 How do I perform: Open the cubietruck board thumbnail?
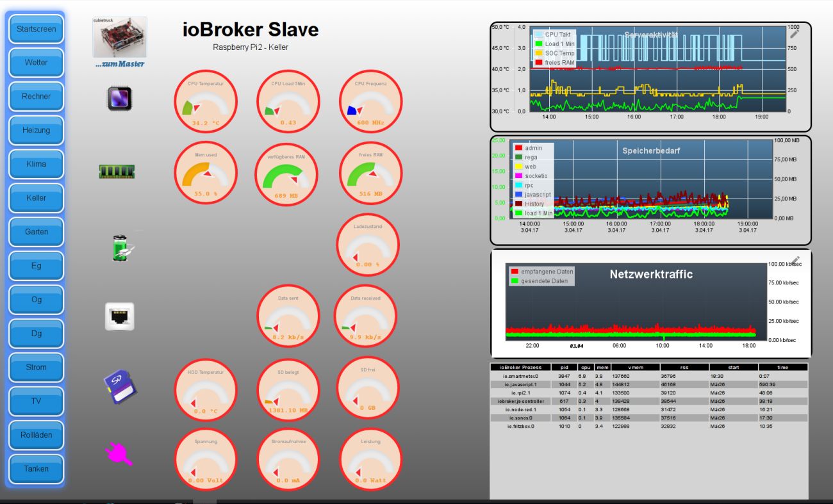click(x=120, y=37)
